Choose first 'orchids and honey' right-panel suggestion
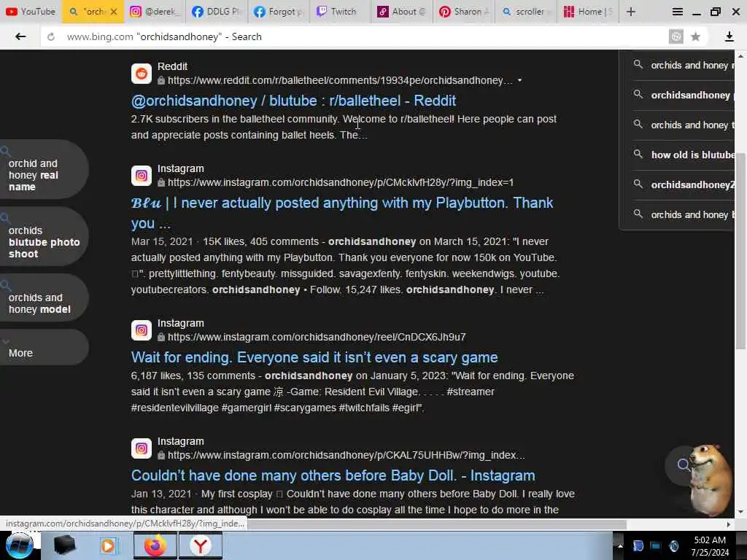The image size is (747, 560). pos(683,65)
